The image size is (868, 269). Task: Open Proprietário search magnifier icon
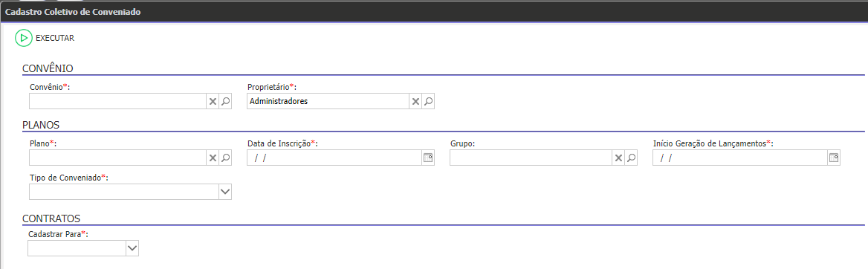429,101
